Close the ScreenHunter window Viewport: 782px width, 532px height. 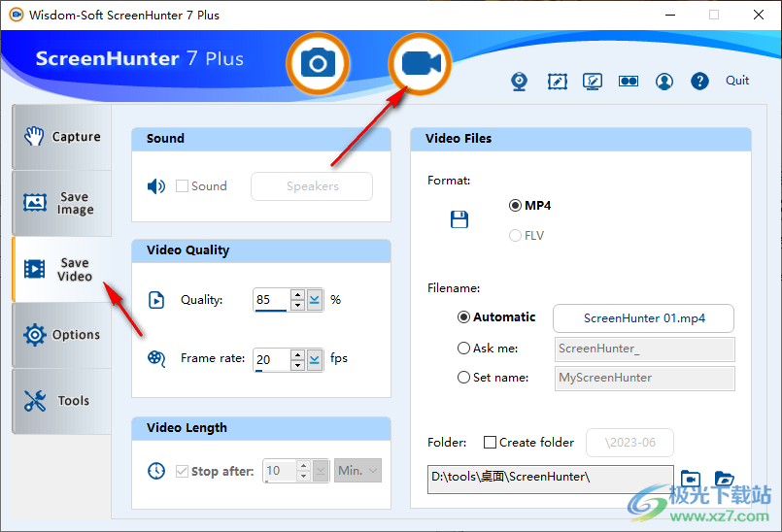758,15
